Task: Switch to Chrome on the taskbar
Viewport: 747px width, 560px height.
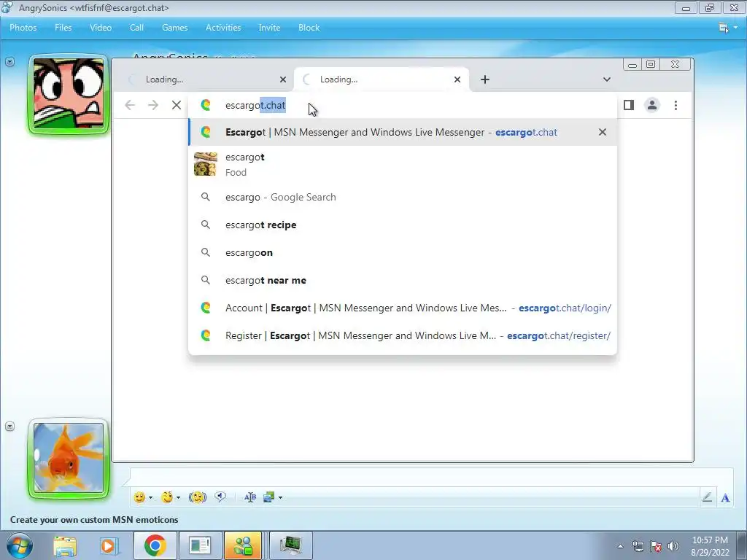Action: 155,545
